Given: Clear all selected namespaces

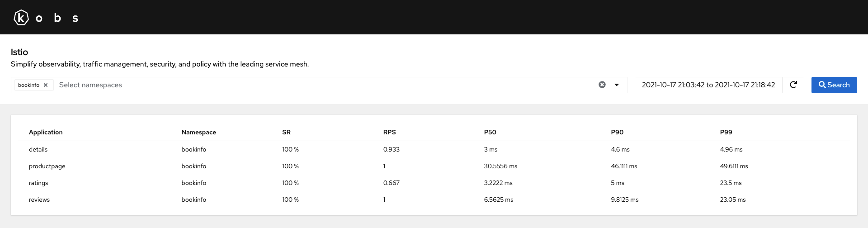Looking at the screenshot, I should click(602, 85).
